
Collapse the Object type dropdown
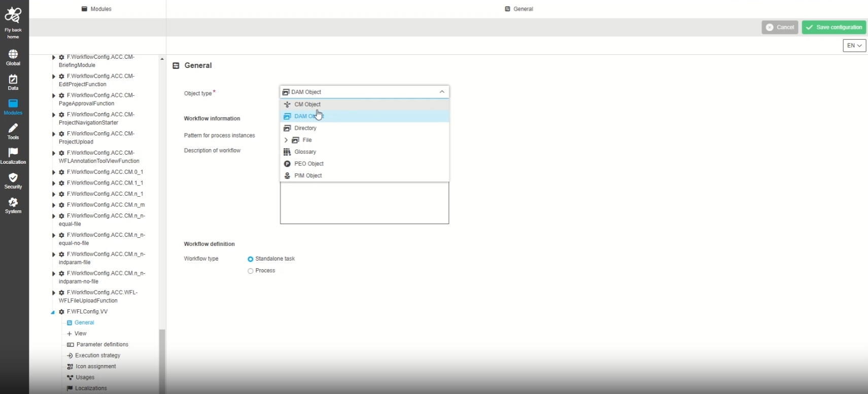[x=442, y=92]
